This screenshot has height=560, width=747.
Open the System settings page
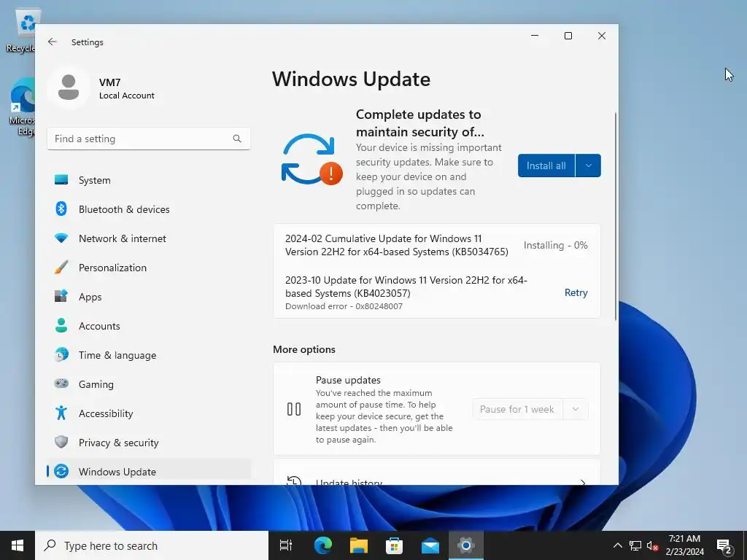click(x=149, y=180)
